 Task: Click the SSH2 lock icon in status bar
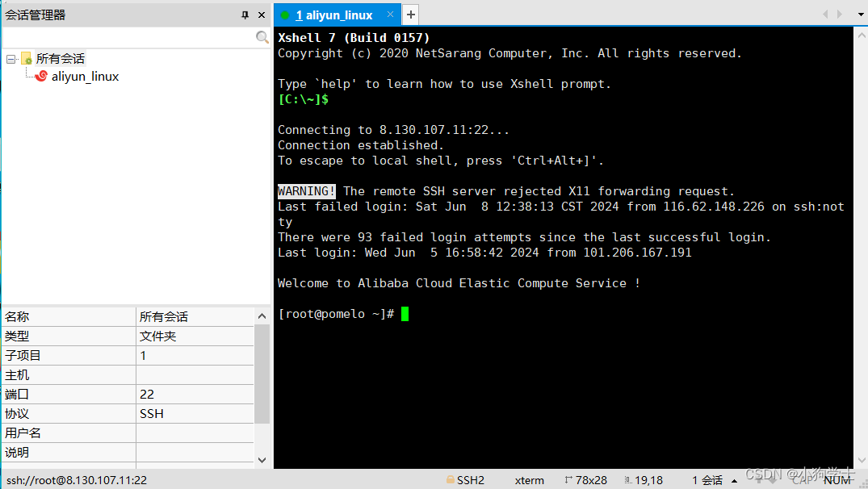pyautogui.click(x=451, y=479)
